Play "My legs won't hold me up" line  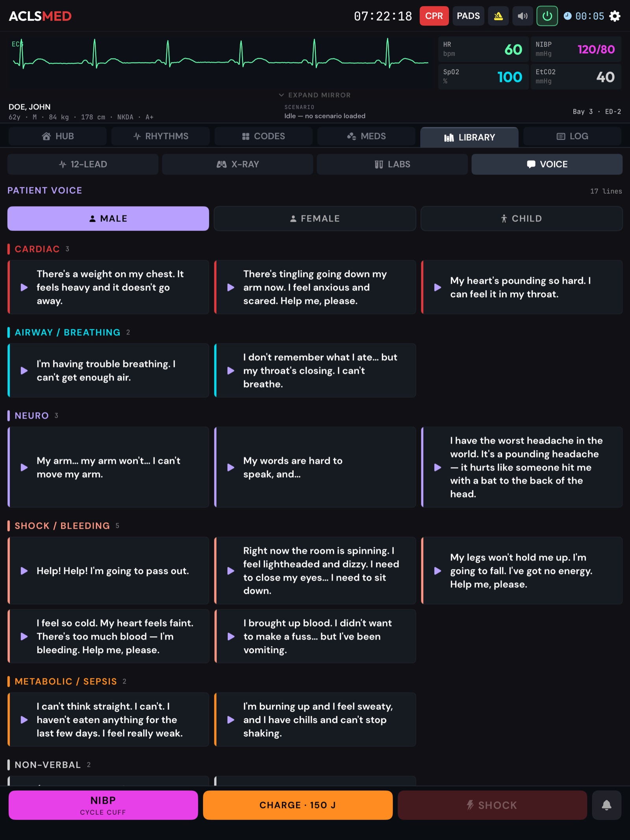click(x=522, y=571)
